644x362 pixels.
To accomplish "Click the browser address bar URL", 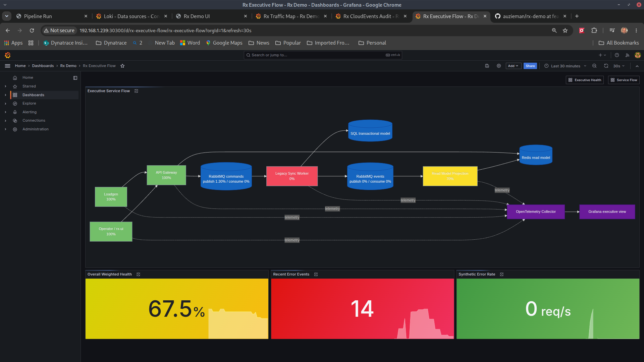I will [165, 31].
